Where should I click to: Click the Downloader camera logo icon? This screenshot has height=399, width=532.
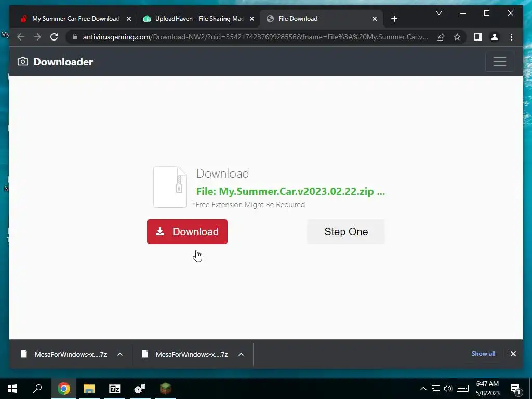[x=23, y=61]
